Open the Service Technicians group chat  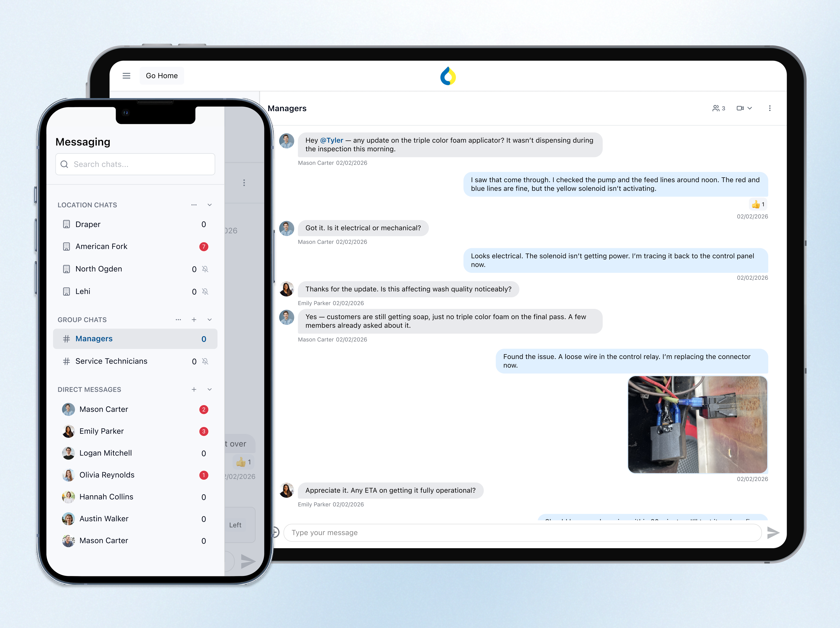[x=135, y=361]
